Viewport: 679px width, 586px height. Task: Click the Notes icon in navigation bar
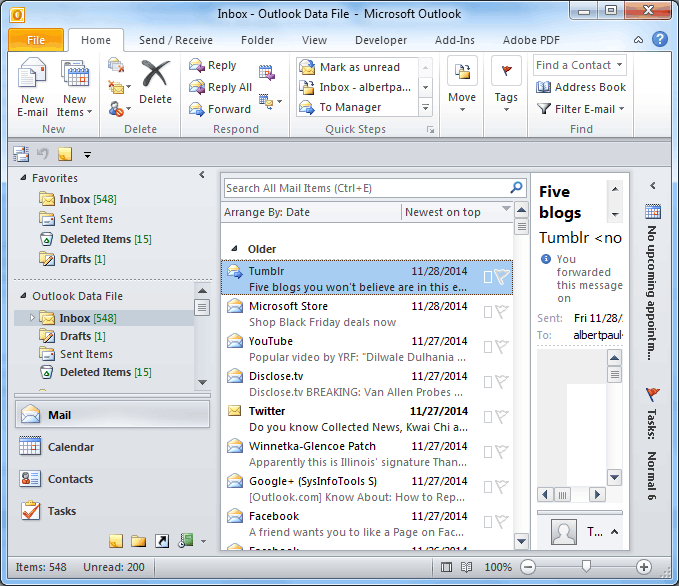tap(116, 541)
